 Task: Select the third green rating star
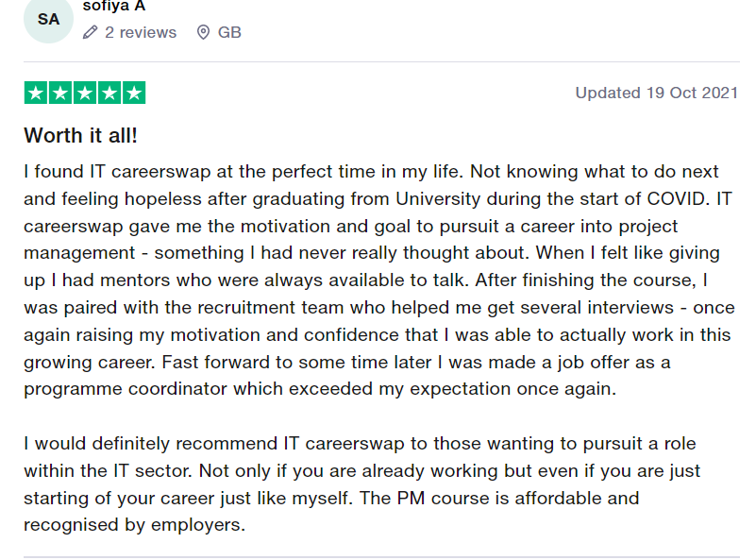click(85, 93)
